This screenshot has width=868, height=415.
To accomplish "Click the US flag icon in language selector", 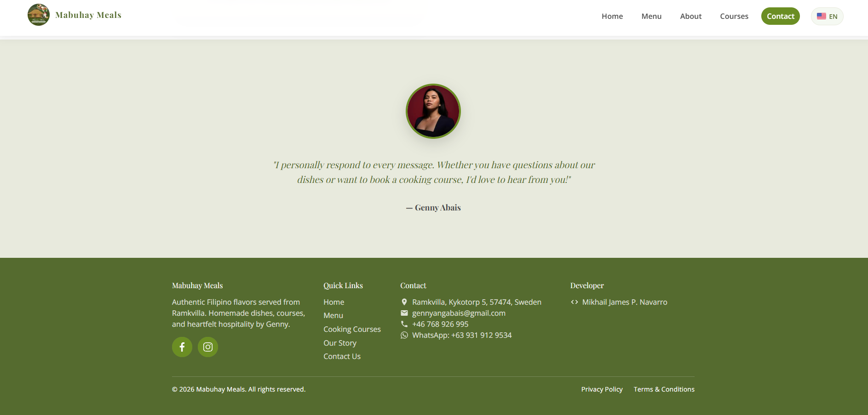I will (x=822, y=16).
